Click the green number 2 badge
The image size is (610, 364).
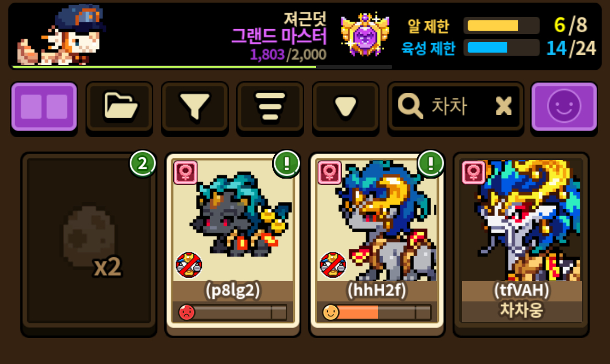click(x=143, y=164)
